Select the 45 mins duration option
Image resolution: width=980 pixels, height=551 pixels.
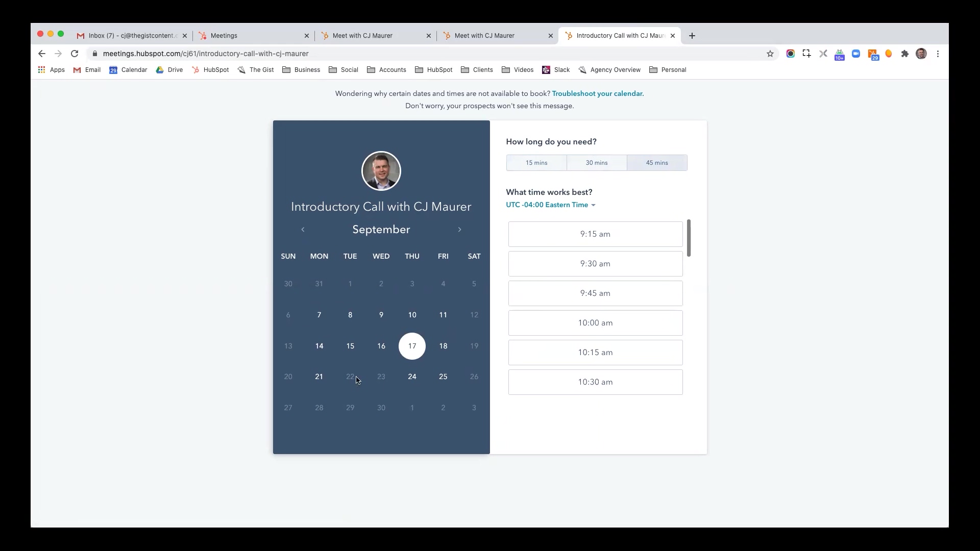pos(657,162)
